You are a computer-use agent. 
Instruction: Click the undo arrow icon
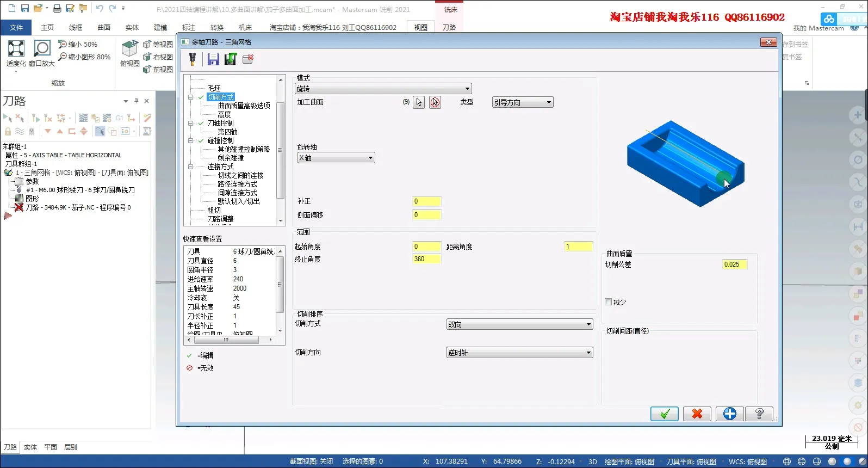tap(100, 8)
